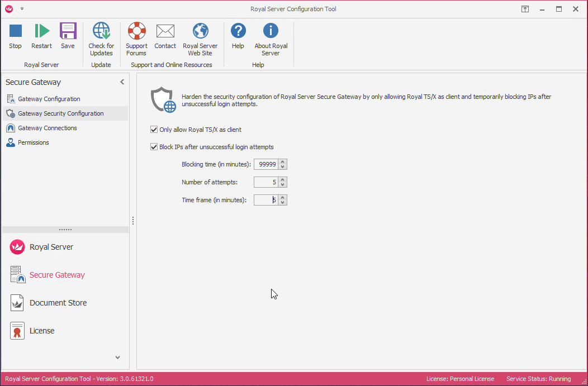Click the Blocking time input field
Screen dimensions: 588x386
click(266, 165)
